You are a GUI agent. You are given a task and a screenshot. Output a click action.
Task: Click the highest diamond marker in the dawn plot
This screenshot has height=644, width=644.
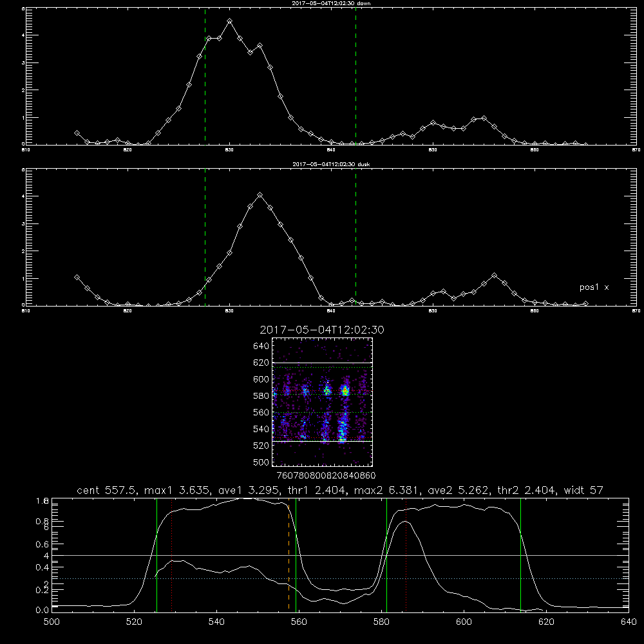click(230, 21)
